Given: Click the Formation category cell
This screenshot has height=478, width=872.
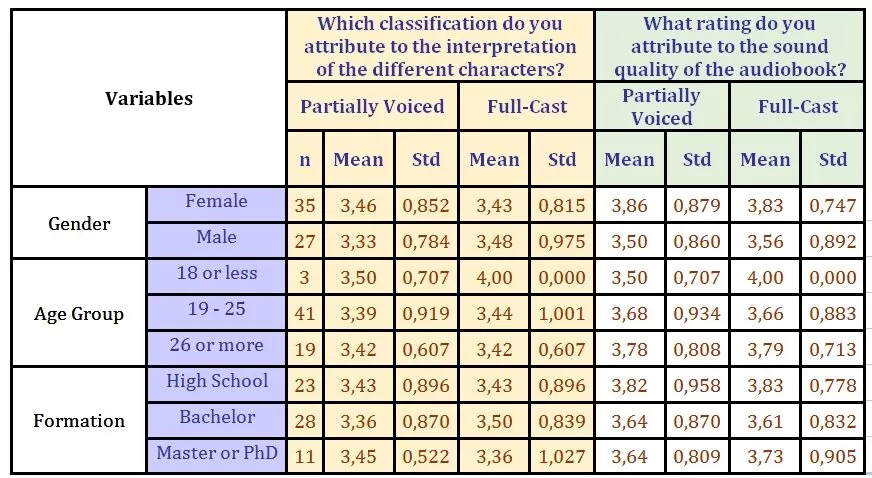Looking at the screenshot, I should click(79, 420).
